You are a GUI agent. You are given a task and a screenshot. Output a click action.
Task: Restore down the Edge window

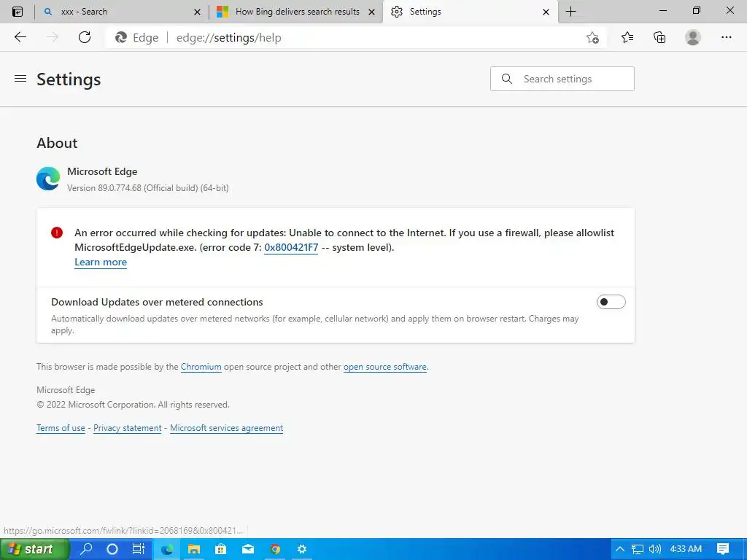(x=696, y=10)
